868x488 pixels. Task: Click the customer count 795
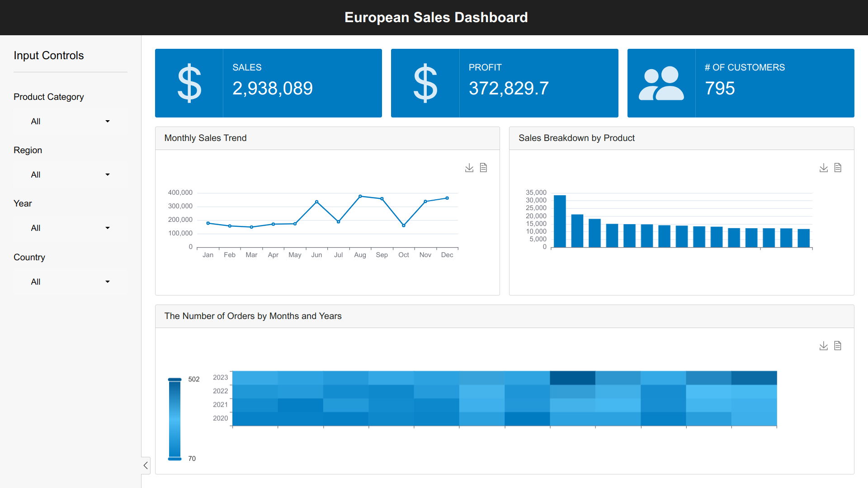[720, 88]
